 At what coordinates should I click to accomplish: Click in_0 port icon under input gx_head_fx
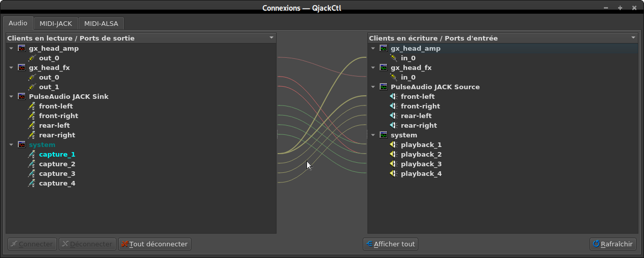(394, 78)
